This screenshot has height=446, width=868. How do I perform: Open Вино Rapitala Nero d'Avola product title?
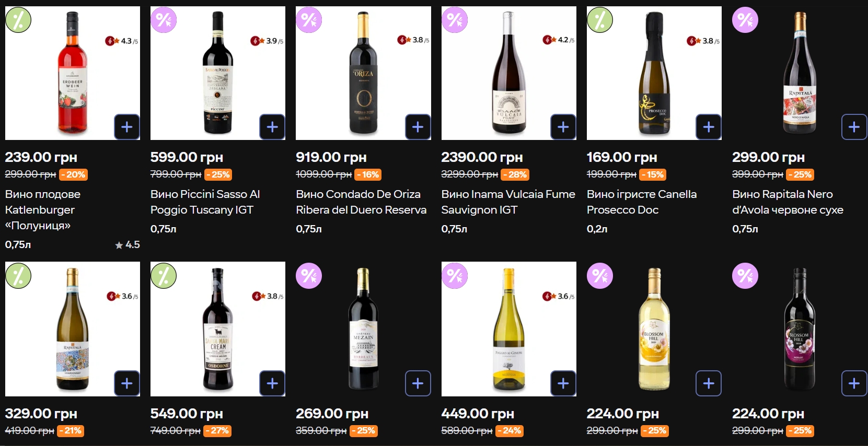788,202
